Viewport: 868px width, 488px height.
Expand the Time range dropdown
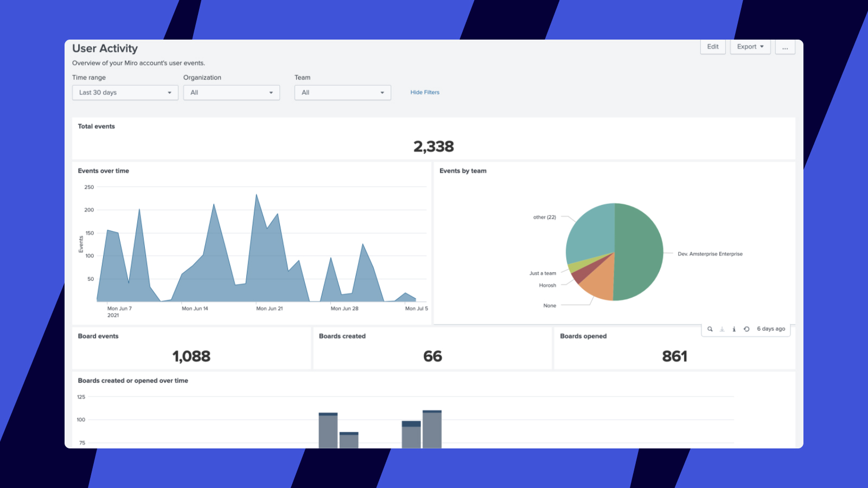coord(125,93)
